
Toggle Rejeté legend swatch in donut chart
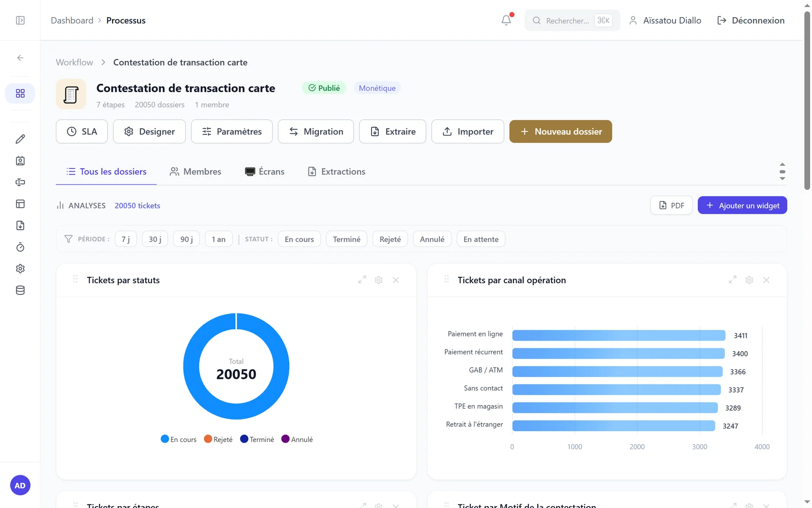pos(208,439)
